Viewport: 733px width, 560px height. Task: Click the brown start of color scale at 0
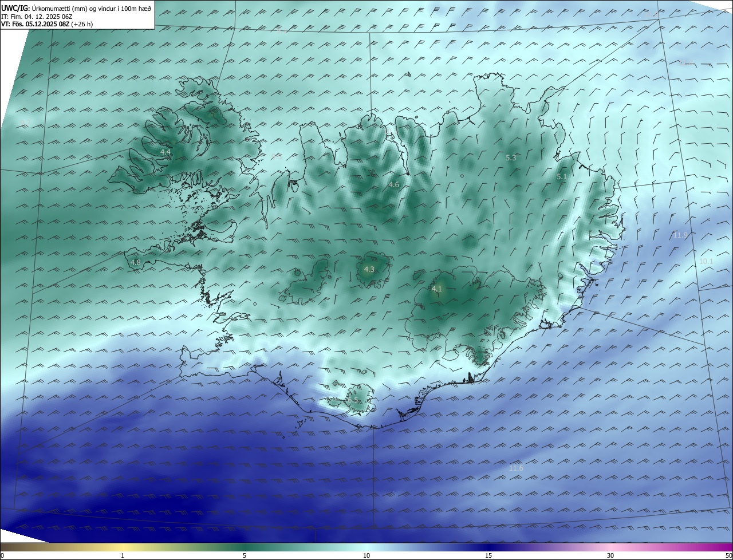click(5, 547)
